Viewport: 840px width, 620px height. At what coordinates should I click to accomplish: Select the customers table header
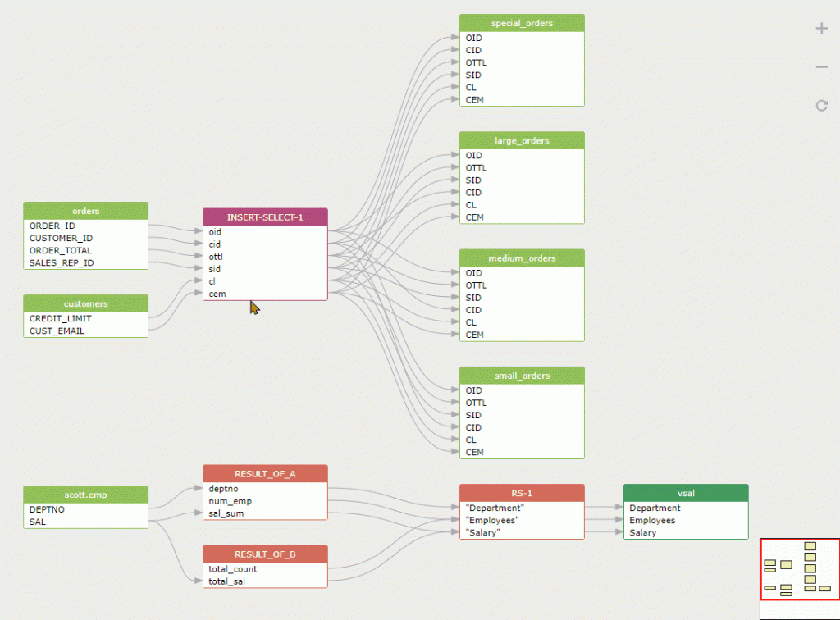(x=85, y=303)
